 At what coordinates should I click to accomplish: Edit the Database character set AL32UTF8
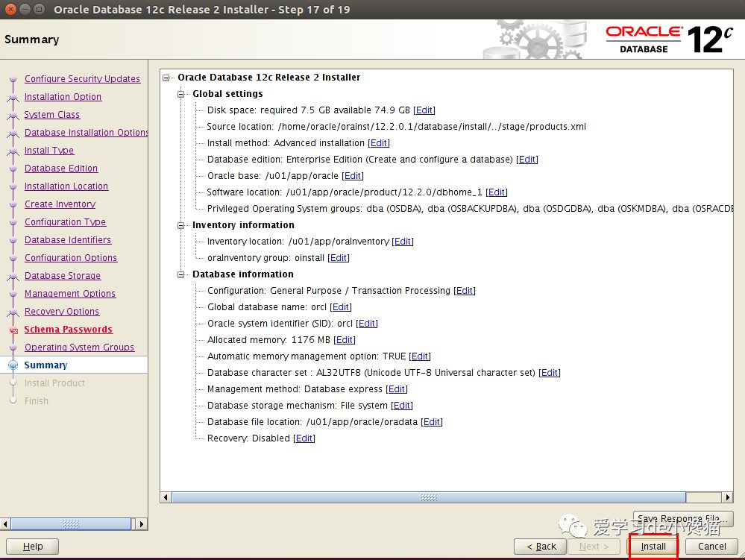550,373
